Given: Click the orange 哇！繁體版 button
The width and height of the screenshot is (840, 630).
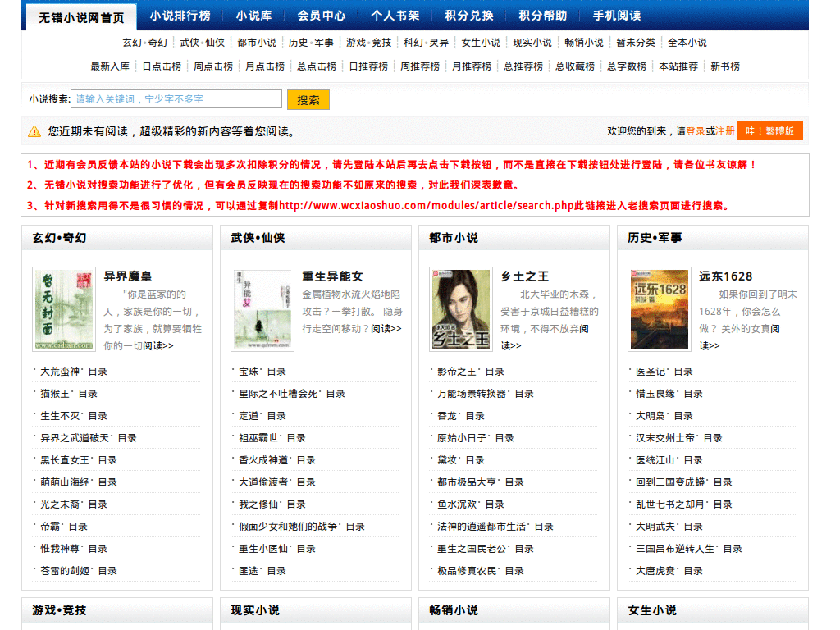Looking at the screenshot, I should (769, 130).
